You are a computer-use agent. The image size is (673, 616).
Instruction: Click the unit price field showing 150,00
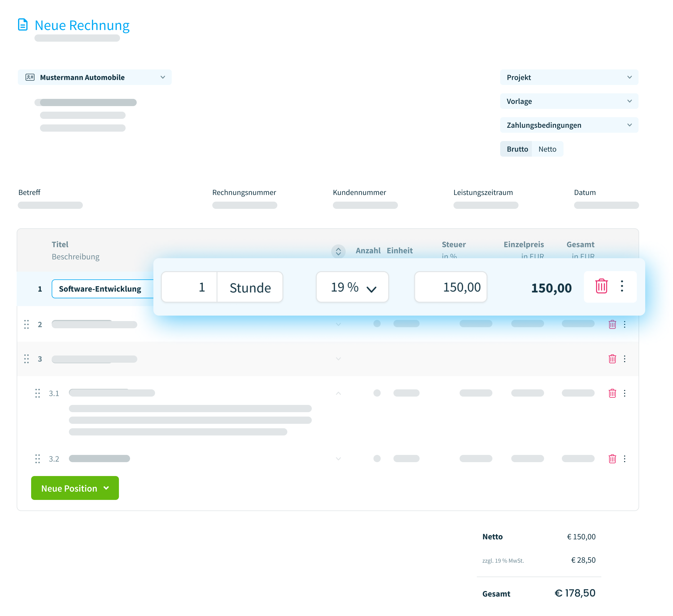[450, 287]
